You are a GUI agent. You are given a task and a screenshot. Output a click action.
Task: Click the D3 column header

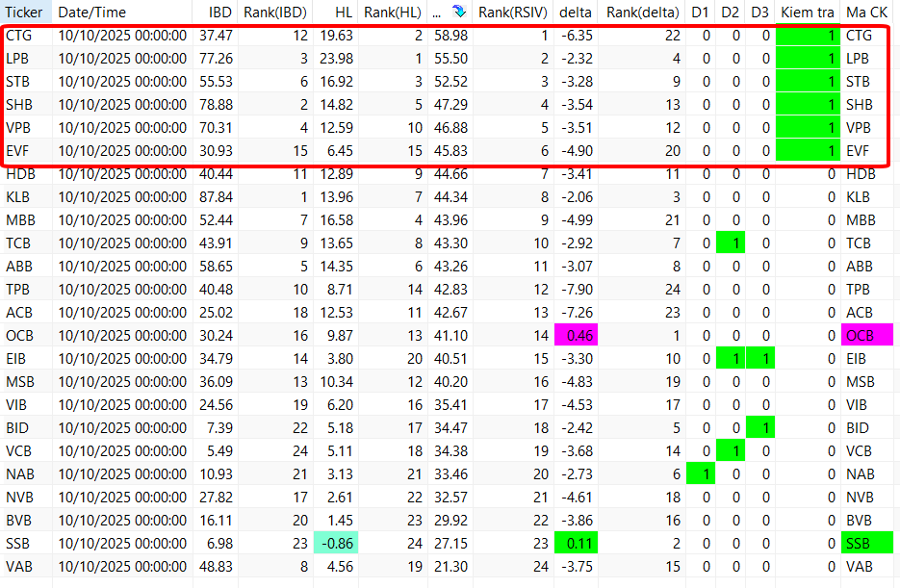tap(760, 13)
